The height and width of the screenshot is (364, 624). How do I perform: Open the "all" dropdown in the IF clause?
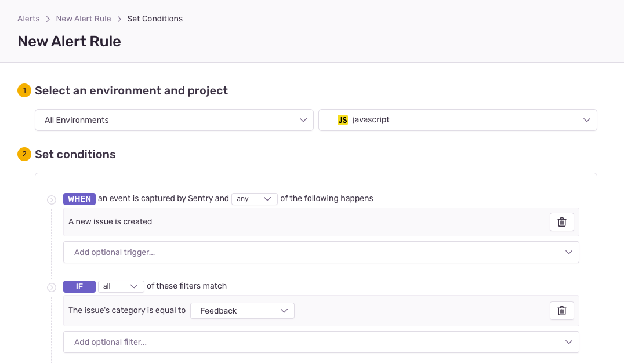point(121,286)
